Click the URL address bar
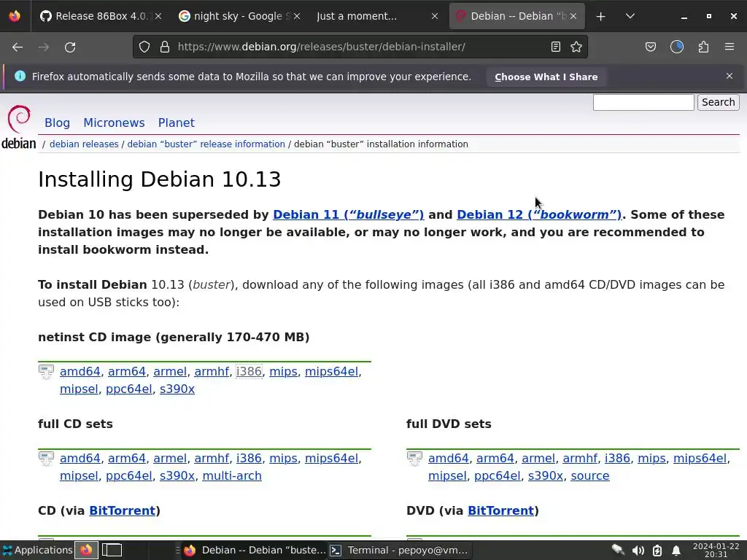Screen dimensions: 747x560 [360, 47]
